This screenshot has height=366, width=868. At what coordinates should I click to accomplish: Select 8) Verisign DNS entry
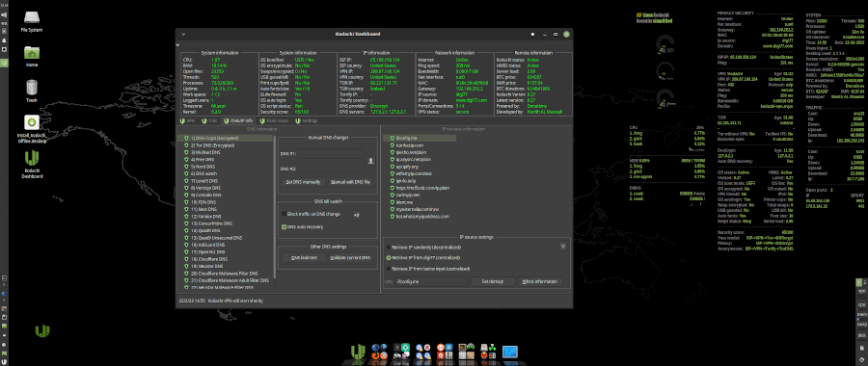pyautogui.click(x=207, y=189)
